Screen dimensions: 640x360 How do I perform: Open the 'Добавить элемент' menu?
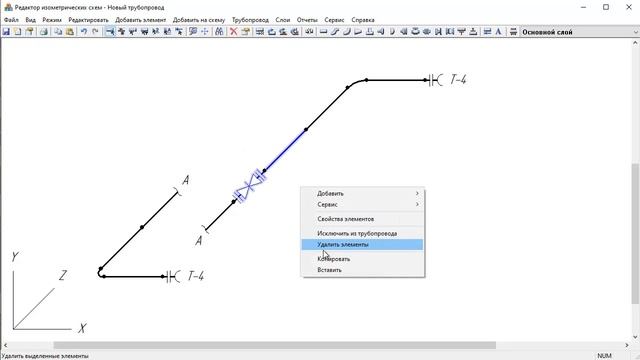[140, 20]
